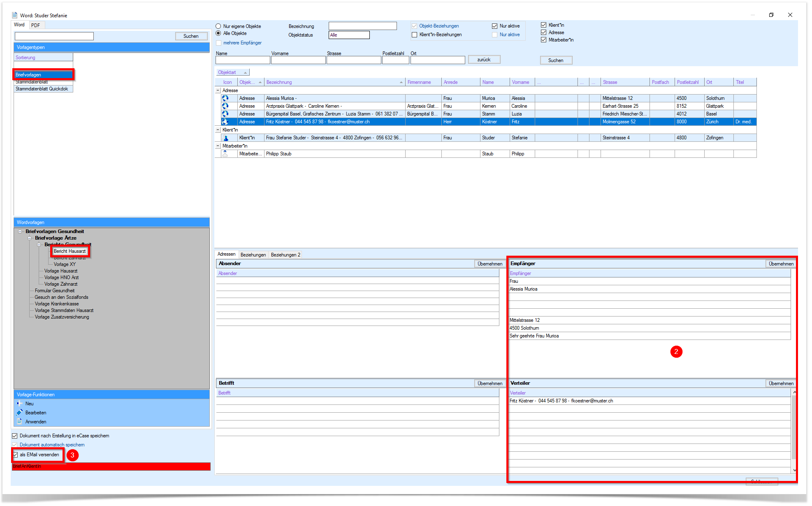
Task: Uncheck the Adresse filter checkbox
Action: pyautogui.click(x=544, y=32)
